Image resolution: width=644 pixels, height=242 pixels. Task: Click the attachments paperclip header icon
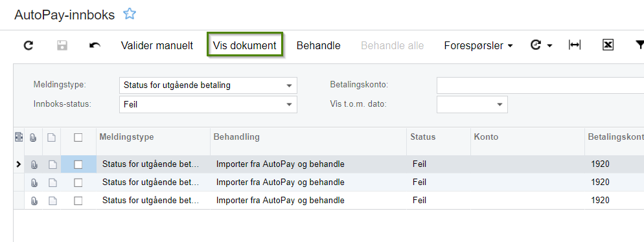pos(33,138)
